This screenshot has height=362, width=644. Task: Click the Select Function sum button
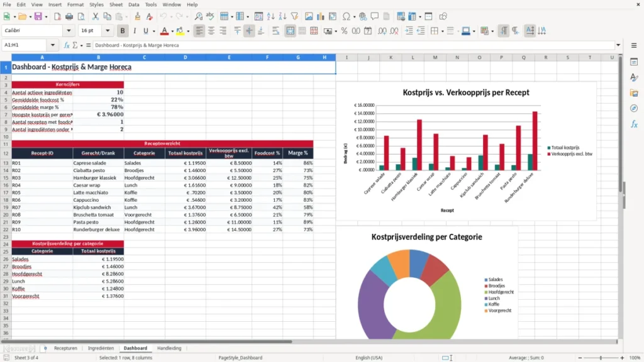[75, 45]
